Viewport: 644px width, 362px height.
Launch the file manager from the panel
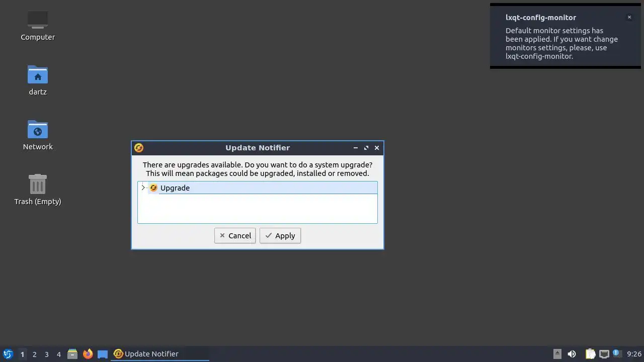[x=72, y=354]
